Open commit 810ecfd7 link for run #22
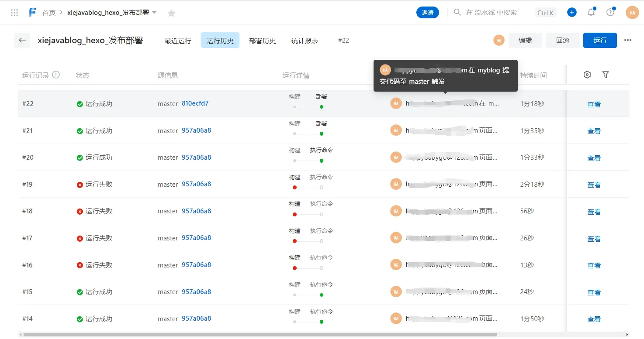Screen dimensions: 644x339 pyautogui.click(x=195, y=103)
